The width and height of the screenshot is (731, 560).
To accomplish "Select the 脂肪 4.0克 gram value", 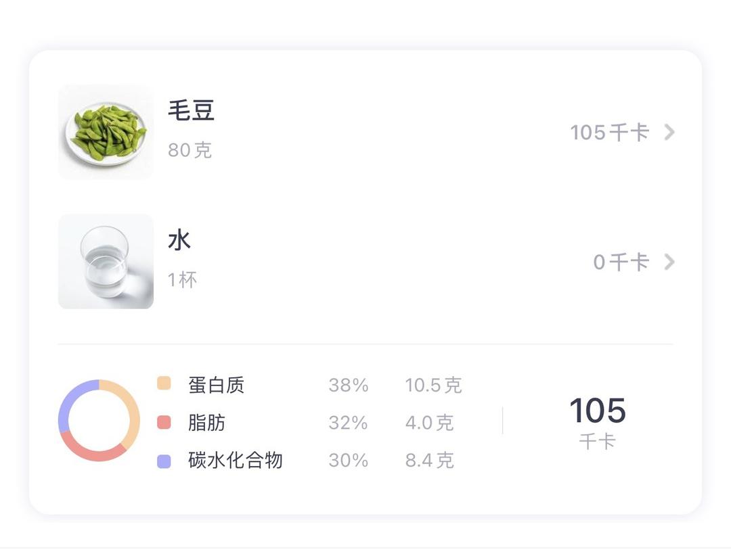I will 429,422.
